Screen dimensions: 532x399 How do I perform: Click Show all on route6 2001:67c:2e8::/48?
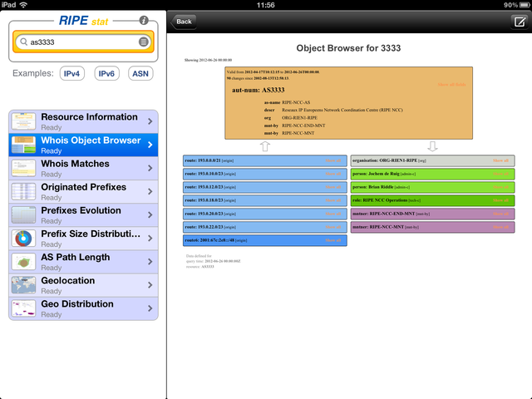333,240
